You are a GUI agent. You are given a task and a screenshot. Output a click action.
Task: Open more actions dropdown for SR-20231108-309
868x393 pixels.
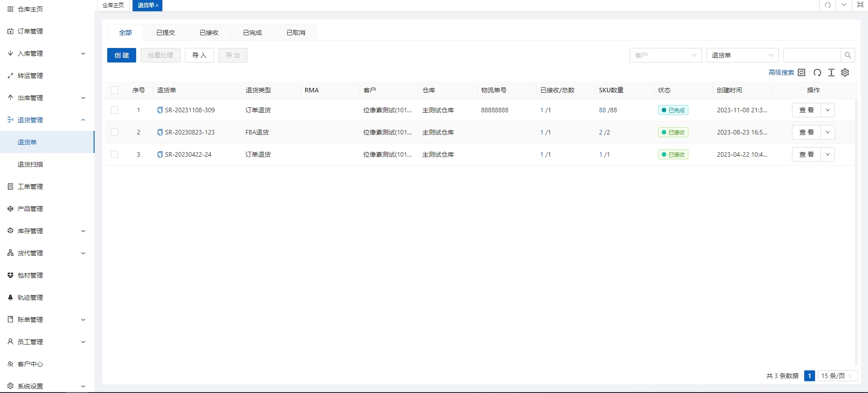coord(828,110)
